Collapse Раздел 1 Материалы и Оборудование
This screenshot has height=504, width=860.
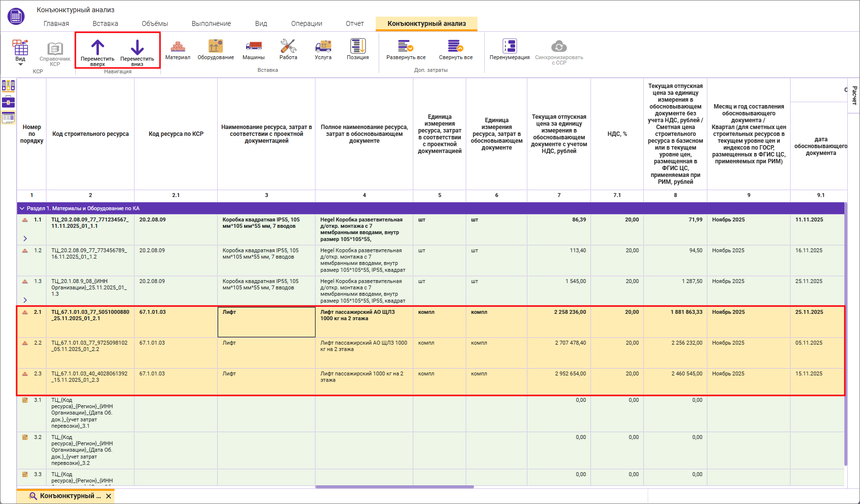coord(22,208)
